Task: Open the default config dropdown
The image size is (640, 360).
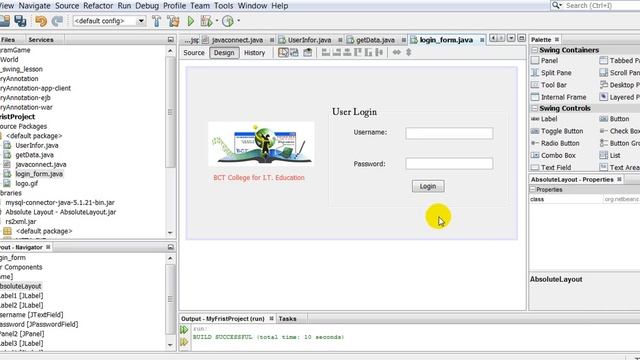Action: (x=141, y=21)
